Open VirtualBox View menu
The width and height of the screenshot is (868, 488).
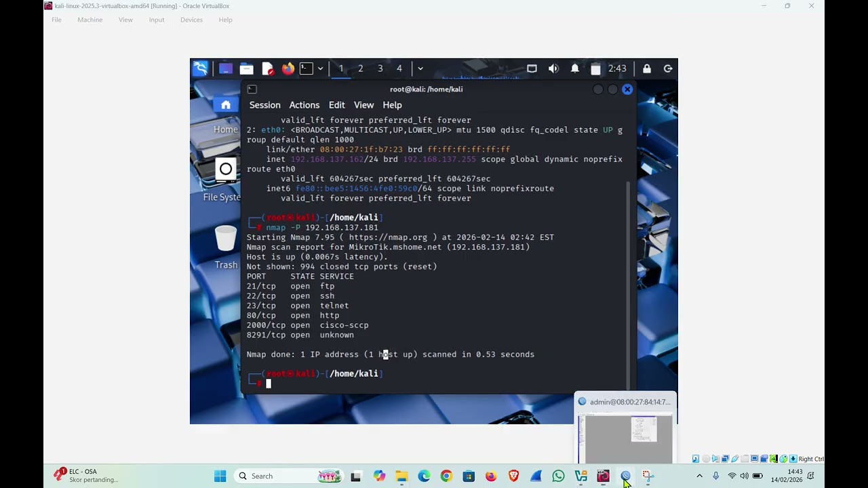pos(125,20)
